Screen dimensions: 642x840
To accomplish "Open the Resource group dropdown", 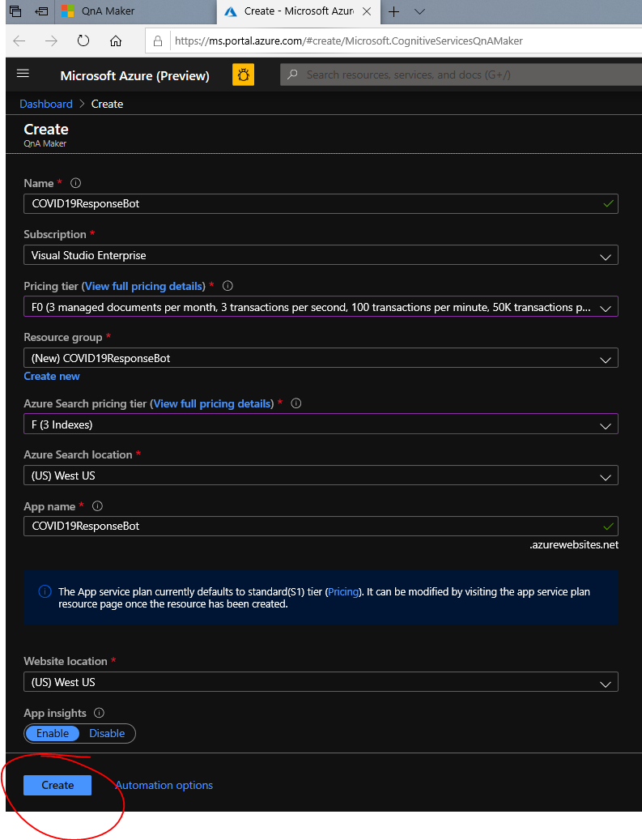I will 321,358.
